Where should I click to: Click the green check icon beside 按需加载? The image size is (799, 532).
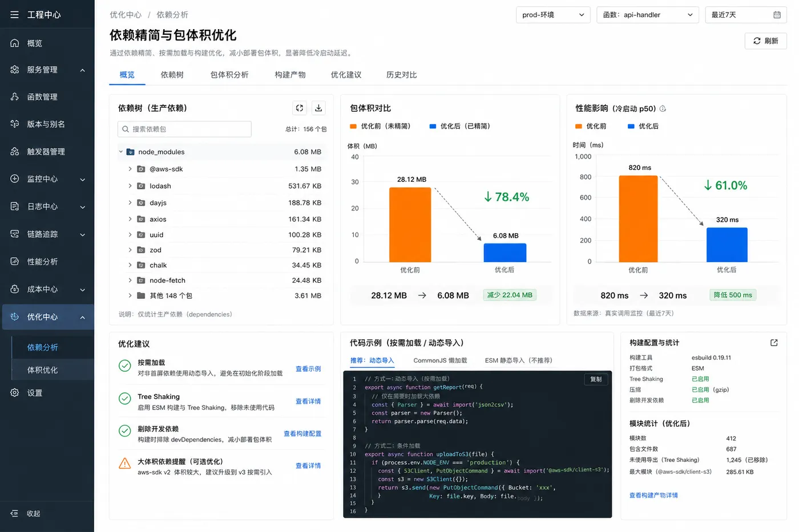(125, 366)
